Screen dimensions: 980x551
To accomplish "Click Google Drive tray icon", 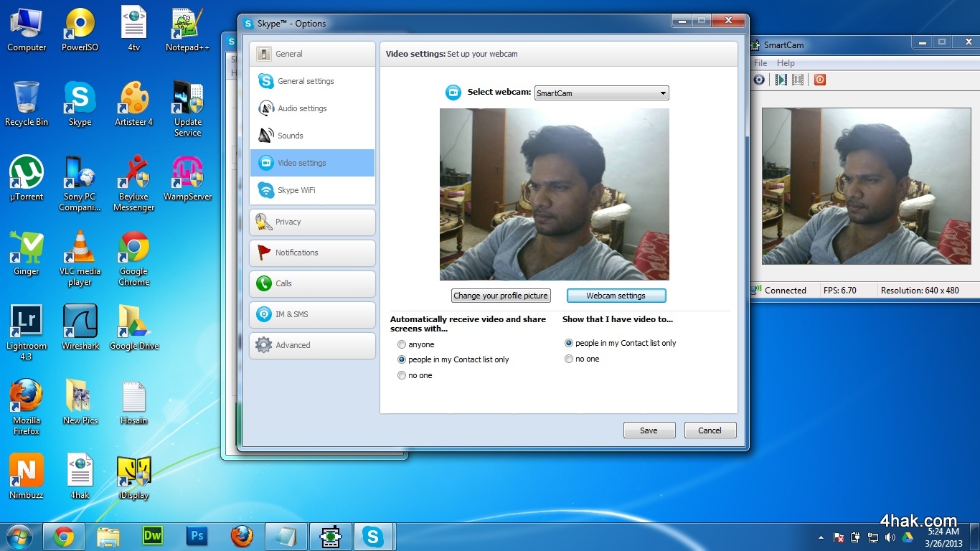I will click(x=908, y=537).
